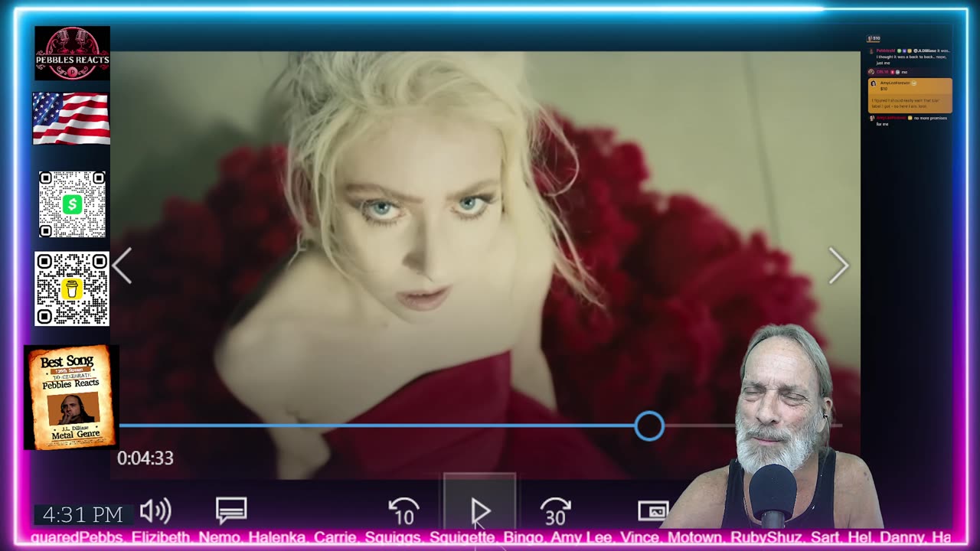Viewport: 980px width, 551px height.
Task: Click the blue seek bar handle
Action: [649, 426]
